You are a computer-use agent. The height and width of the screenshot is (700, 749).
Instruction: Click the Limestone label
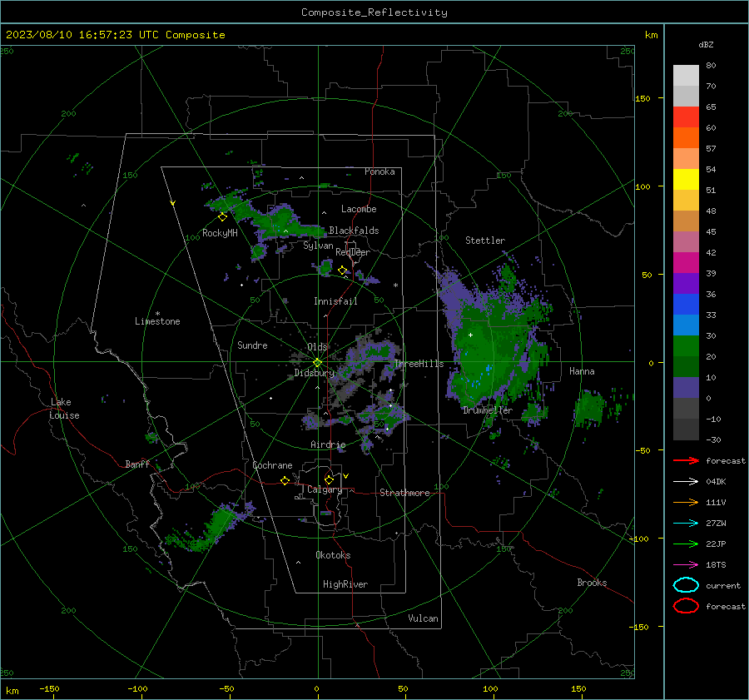[157, 321]
